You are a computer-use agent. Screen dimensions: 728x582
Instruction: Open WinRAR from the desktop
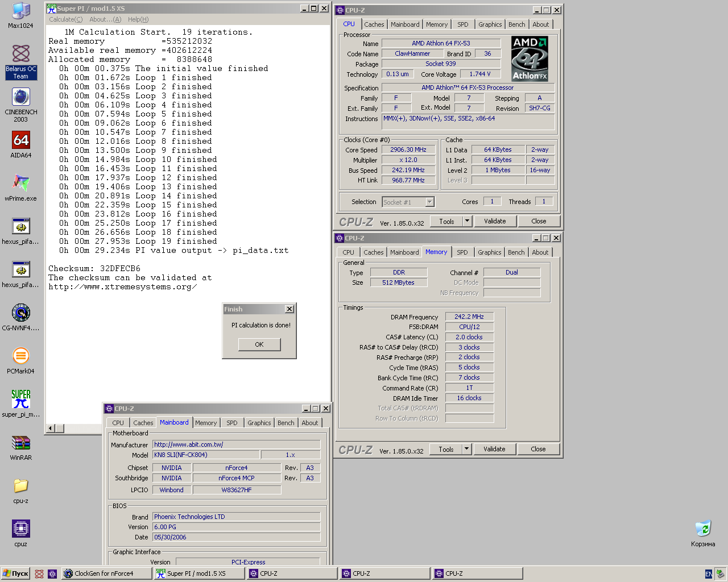pyautogui.click(x=21, y=447)
